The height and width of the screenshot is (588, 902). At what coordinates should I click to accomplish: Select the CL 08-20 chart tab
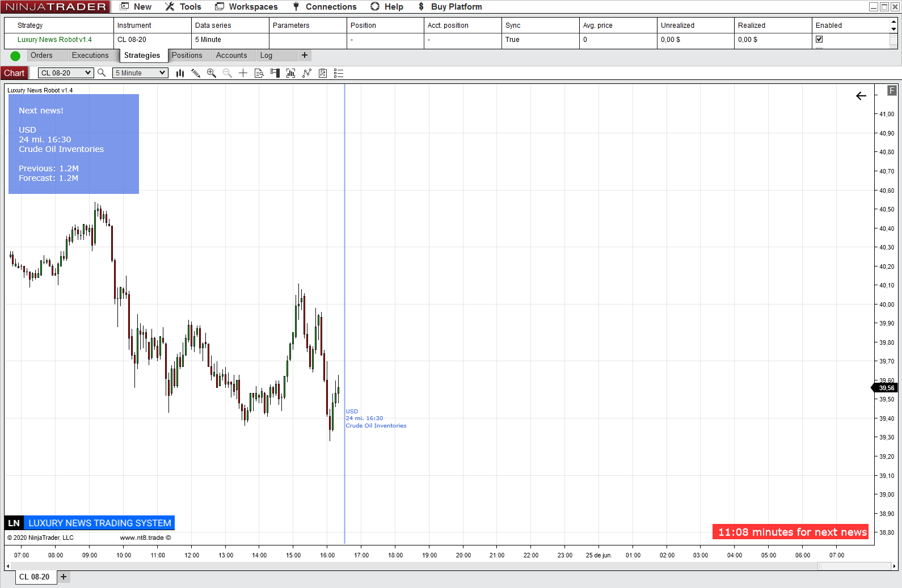point(35,577)
